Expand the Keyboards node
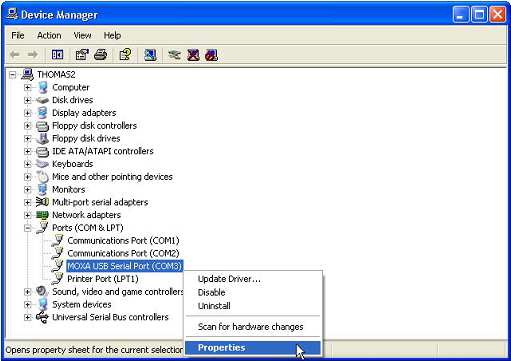 pos(28,164)
